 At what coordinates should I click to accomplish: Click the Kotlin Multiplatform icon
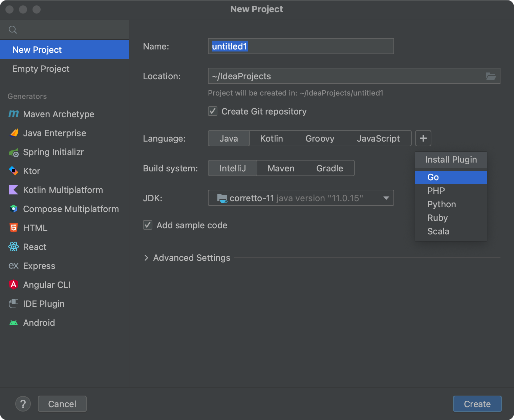(13, 190)
